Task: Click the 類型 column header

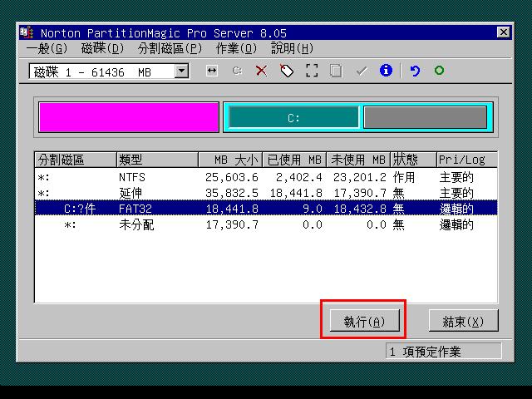Action: (x=157, y=160)
